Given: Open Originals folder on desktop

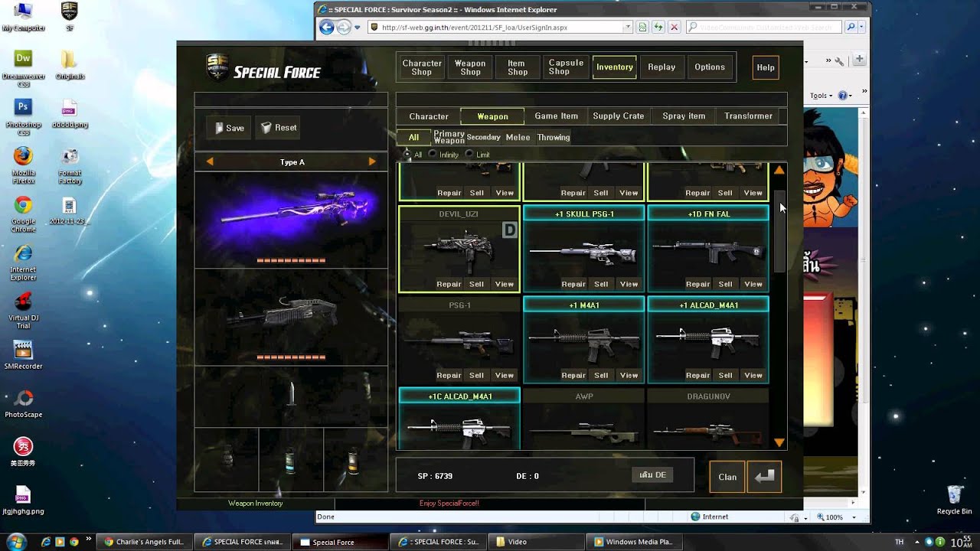Looking at the screenshot, I should (x=69, y=64).
